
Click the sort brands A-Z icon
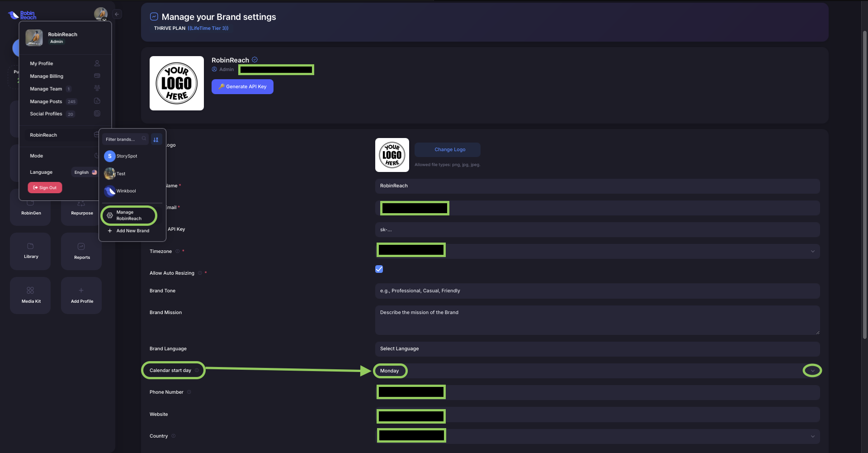point(156,139)
